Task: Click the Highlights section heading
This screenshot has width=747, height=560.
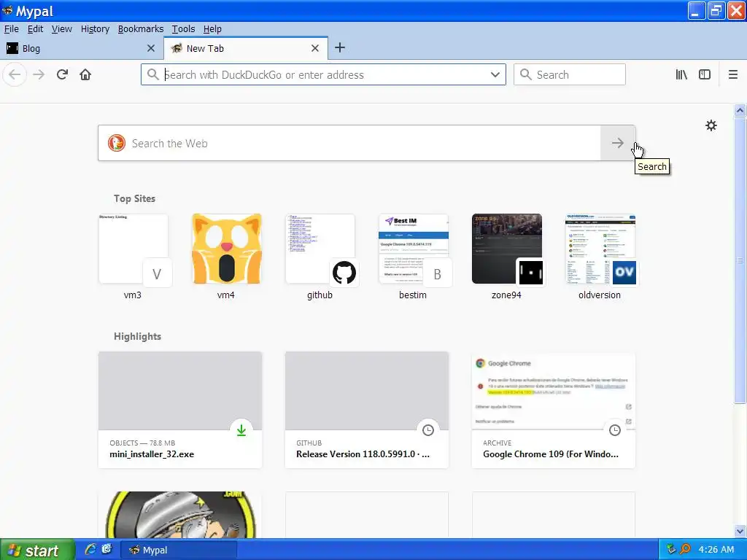Action: pos(137,336)
